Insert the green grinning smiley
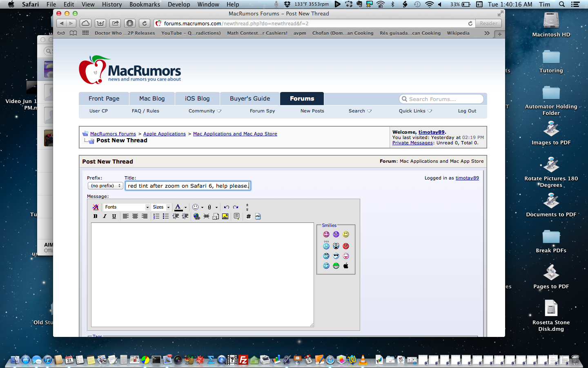The height and width of the screenshot is (368, 588). pyautogui.click(x=336, y=266)
